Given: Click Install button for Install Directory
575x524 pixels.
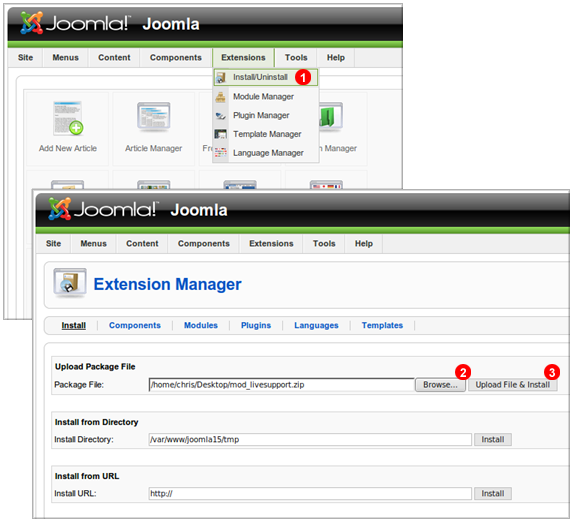Looking at the screenshot, I should [x=492, y=439].
